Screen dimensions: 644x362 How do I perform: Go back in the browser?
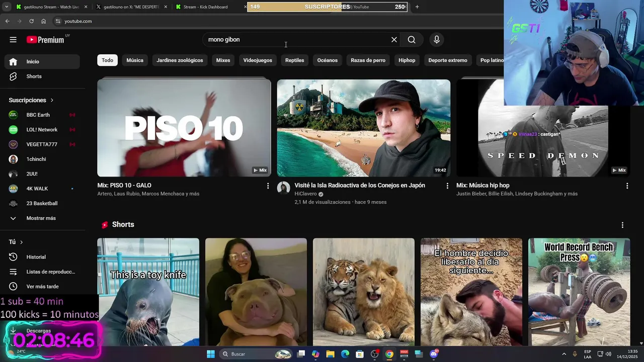tap(7, 21)
